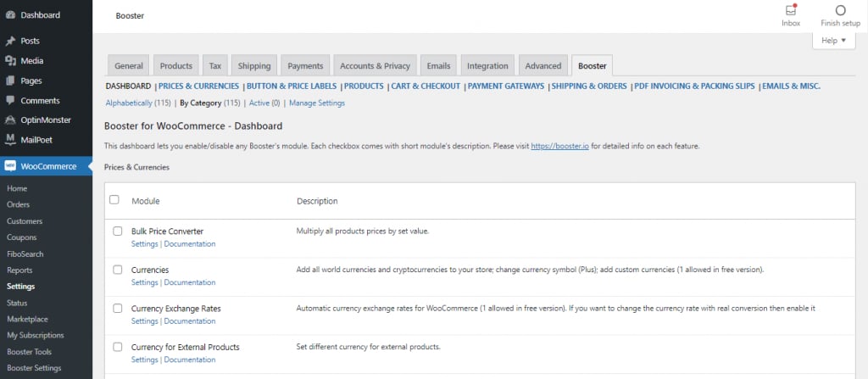Viewport: 868px width, 379px height.
Task: Switch to the Shipping tab
Action: click(x=254, y=65)
